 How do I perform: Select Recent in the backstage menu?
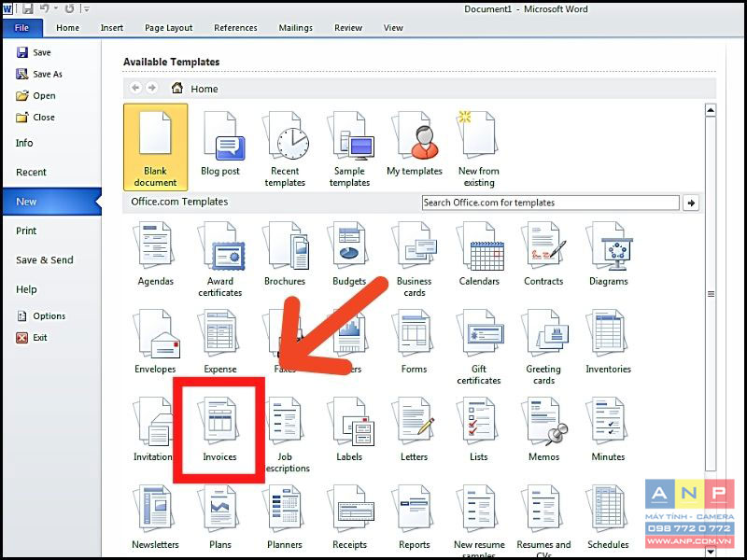(x=31, y=172)
